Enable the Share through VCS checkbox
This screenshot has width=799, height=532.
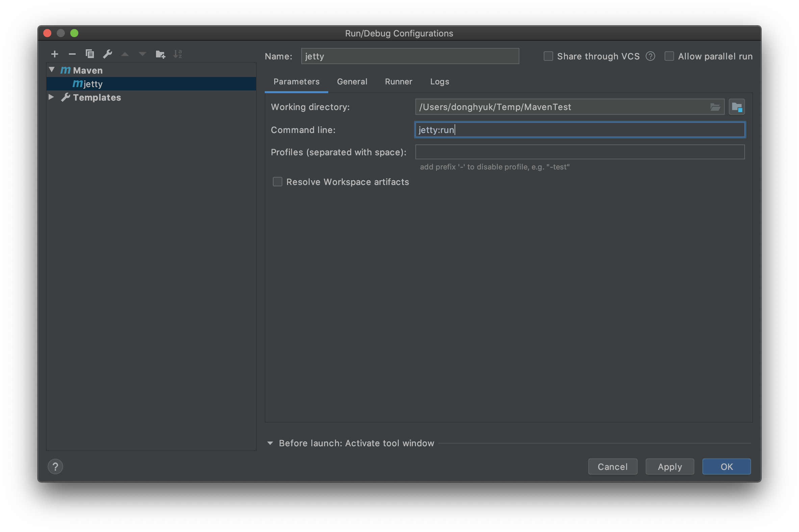548,56
